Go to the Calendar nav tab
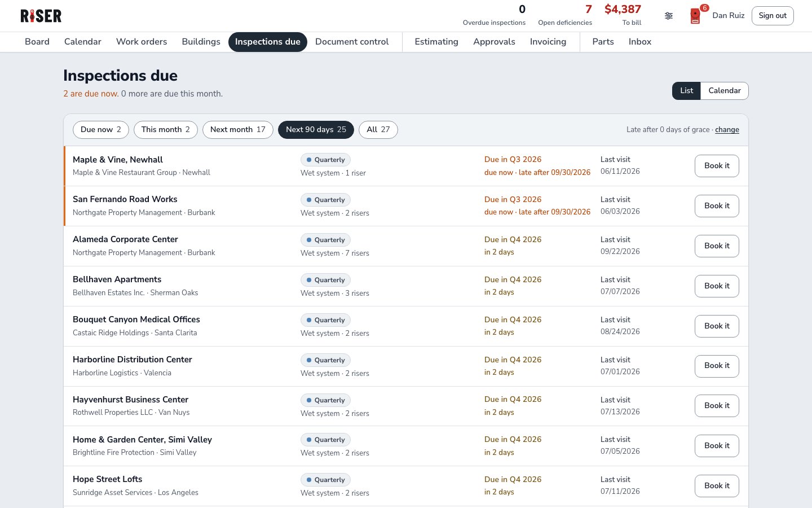 click(83, 42)
